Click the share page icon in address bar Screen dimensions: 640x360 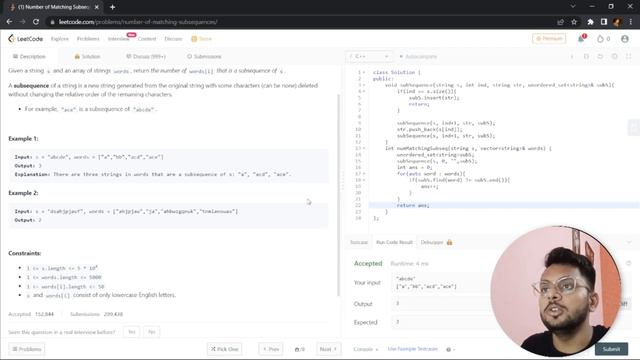pos(560,22)
